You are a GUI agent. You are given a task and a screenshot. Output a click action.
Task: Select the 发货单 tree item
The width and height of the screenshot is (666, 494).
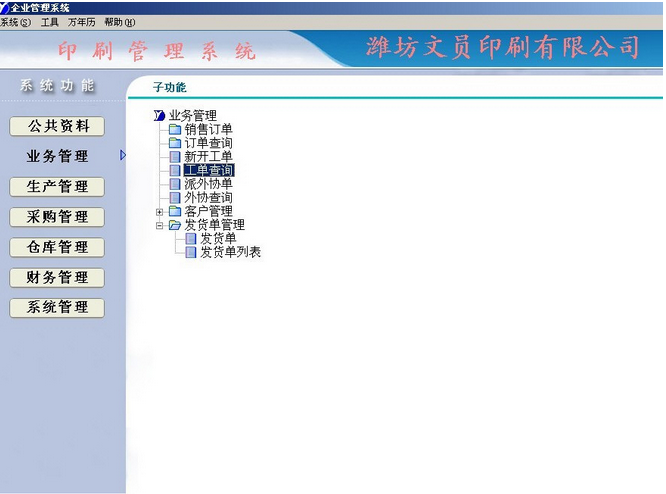[218, 239]
